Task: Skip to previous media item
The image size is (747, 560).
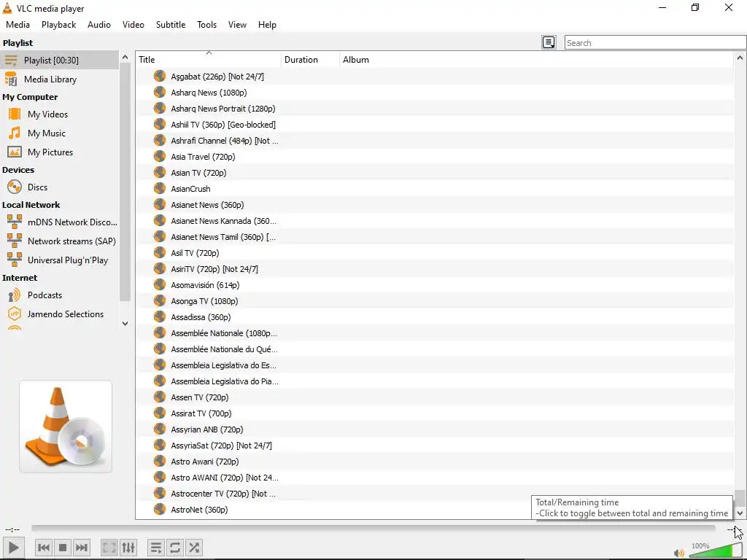Action: tap(43, 548)
